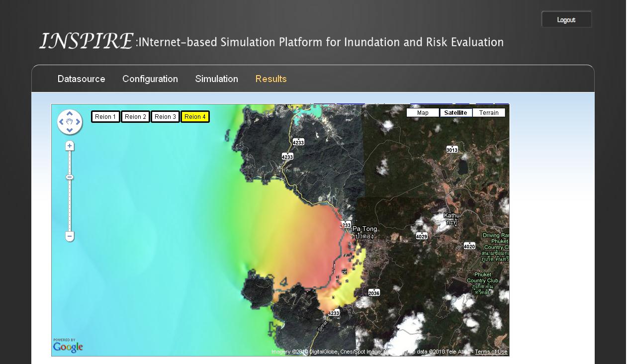Pan the map upward with arrow
Image resolution: width=630 pixels, height=364 pixels.
[70, 114]
